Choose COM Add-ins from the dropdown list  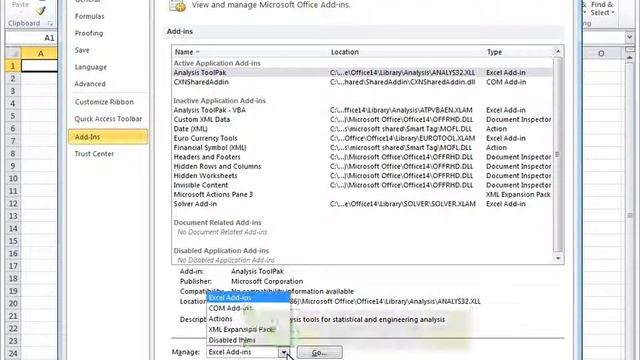[248, 308]
